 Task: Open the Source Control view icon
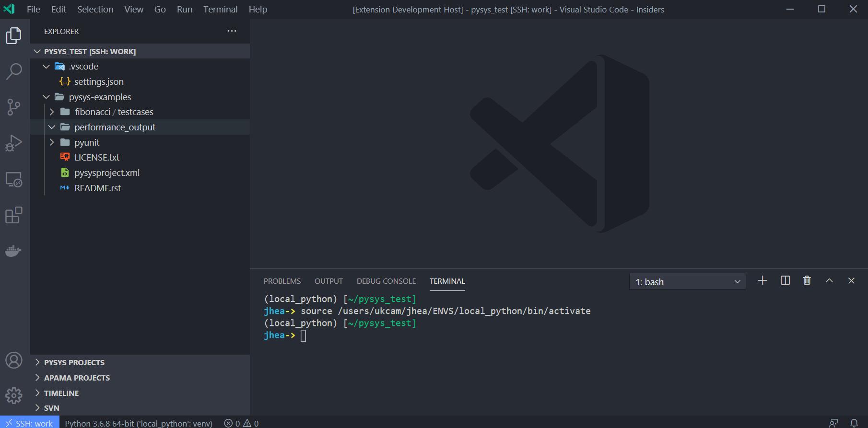pyautogui.click(x=14, y=107)
